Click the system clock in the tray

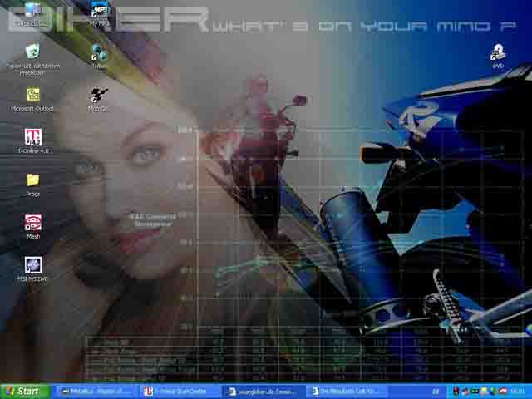click(x=518, y=392)
